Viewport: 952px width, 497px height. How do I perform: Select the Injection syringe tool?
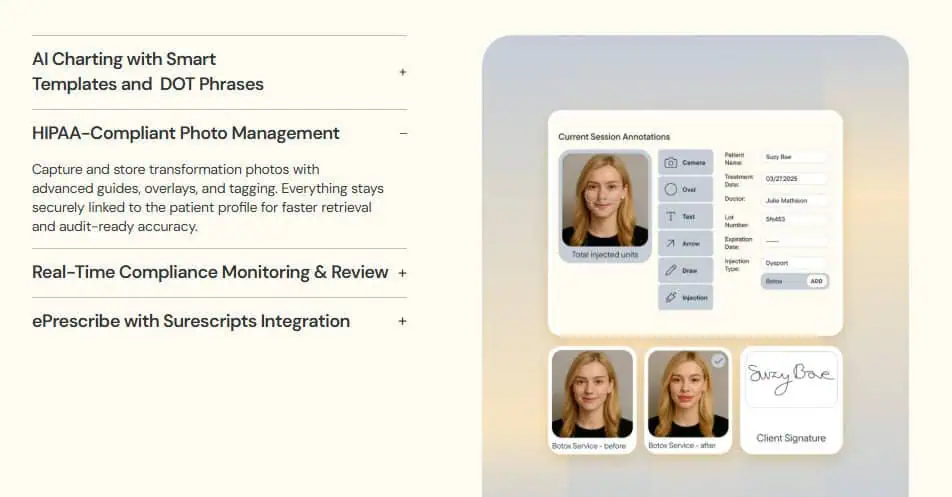coord(686,297)
